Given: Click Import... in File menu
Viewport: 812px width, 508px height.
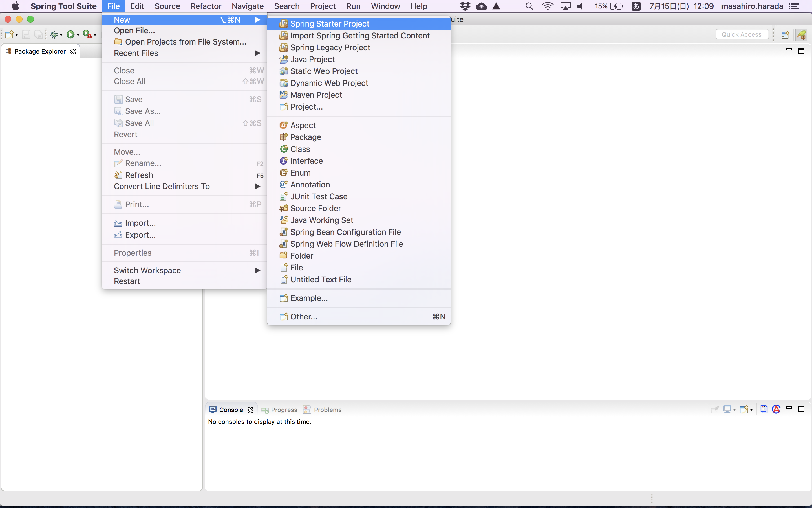Looking at the screenshot, I should pos(185,223).
